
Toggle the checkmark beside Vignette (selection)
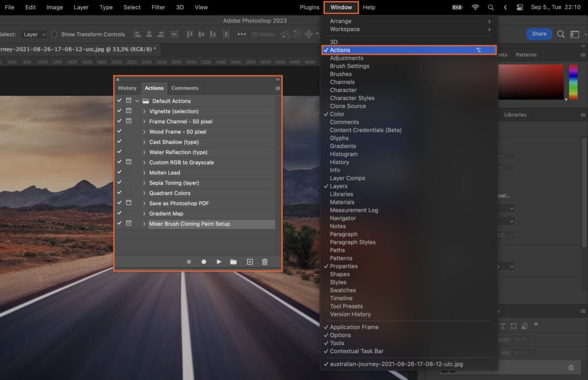pos(119,111)
